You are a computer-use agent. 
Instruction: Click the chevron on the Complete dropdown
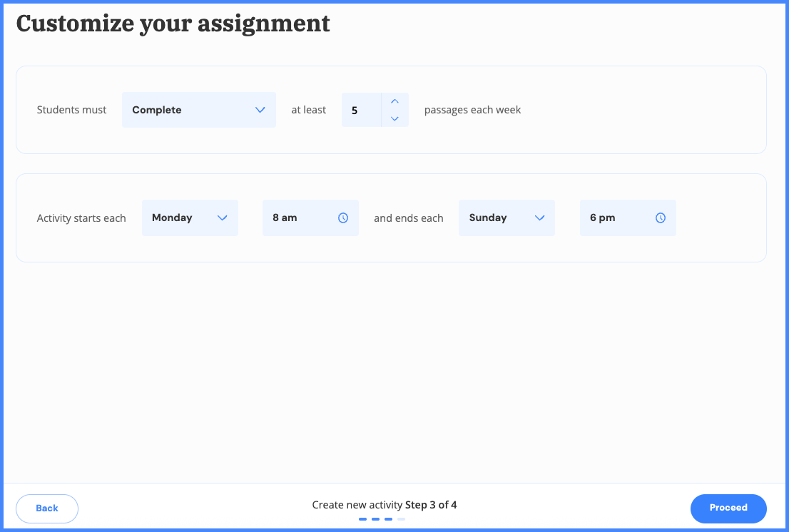click(260, 110)
